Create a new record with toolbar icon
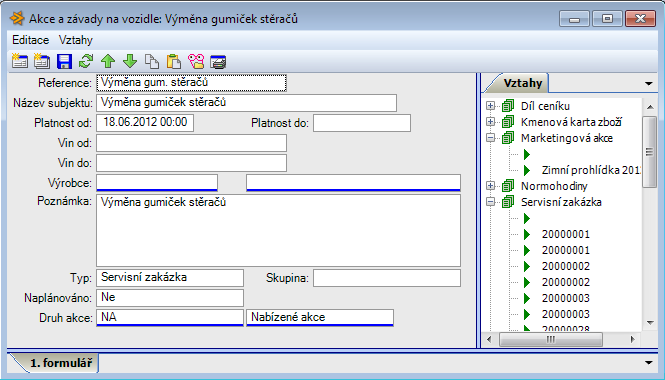The height and width of the screenshot is (380, 665). tap(20, 61)
